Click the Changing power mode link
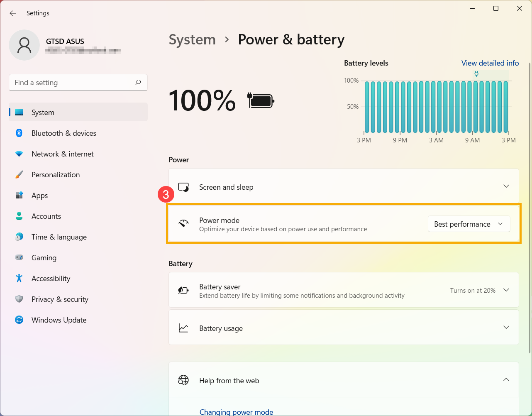 point(236,411)
